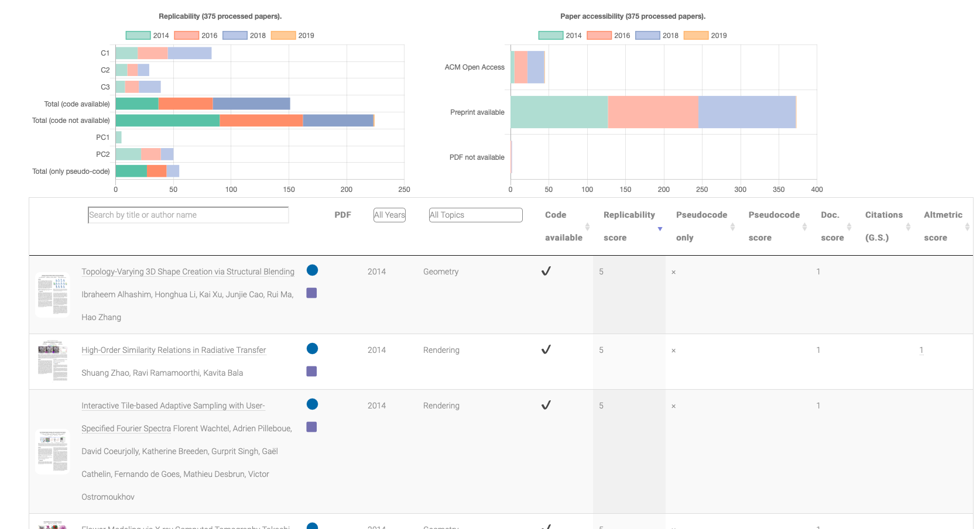Screen dimensions: 980x529
Task: Open High-Order Similarity Relations paper link
Action: click(174, 350)
